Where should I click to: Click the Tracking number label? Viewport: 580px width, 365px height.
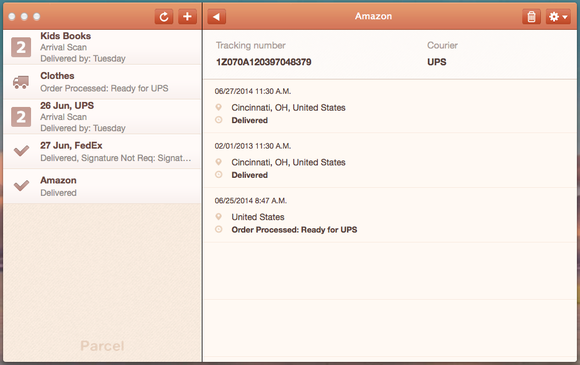pyautogui.click(x=250, y=45)
